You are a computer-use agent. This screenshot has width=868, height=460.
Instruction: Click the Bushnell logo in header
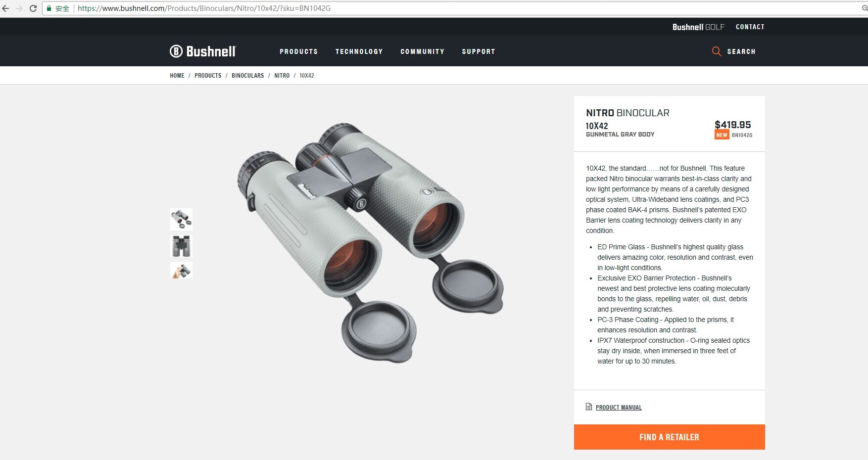[203, 51]
